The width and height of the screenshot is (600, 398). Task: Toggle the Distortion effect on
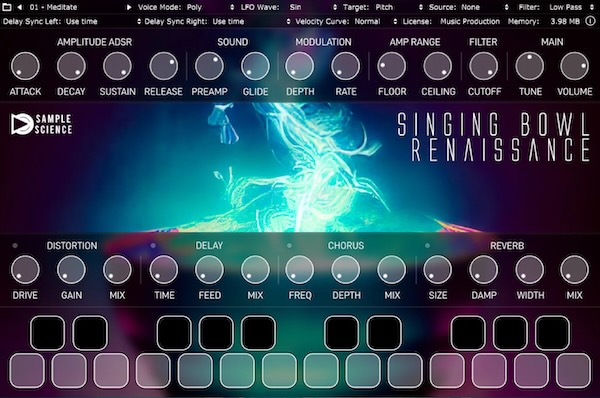[15, 245]
